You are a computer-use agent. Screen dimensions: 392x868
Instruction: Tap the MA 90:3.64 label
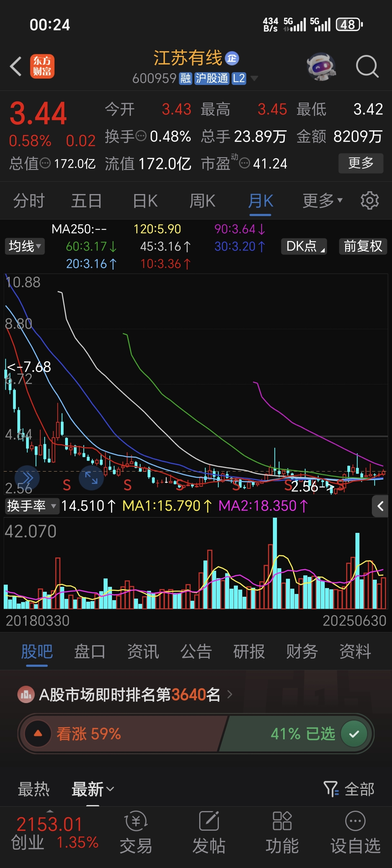point(240,229)
